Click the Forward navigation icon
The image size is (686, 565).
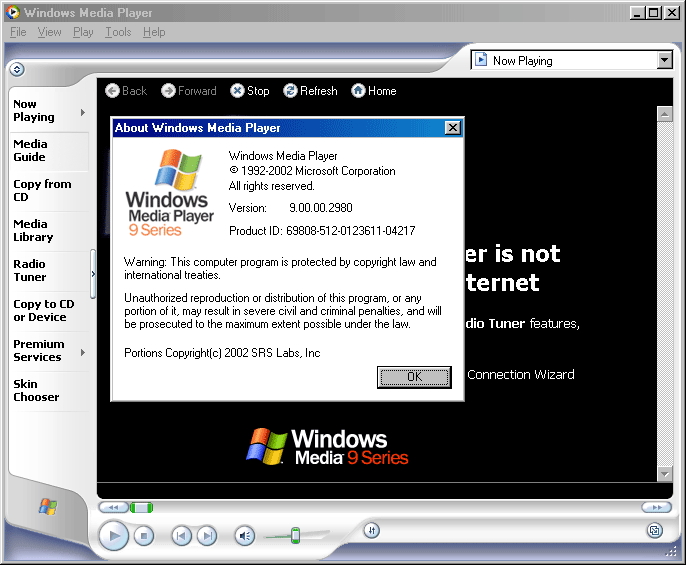[x=168, y=91]
